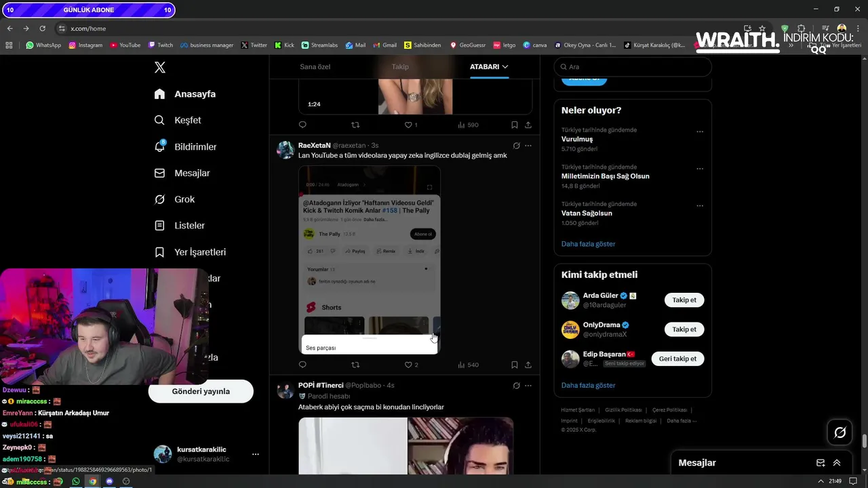Screen dimensions: 868x488
Task: Open Gizlilik Politikası footer link
Action: point(623,410)
